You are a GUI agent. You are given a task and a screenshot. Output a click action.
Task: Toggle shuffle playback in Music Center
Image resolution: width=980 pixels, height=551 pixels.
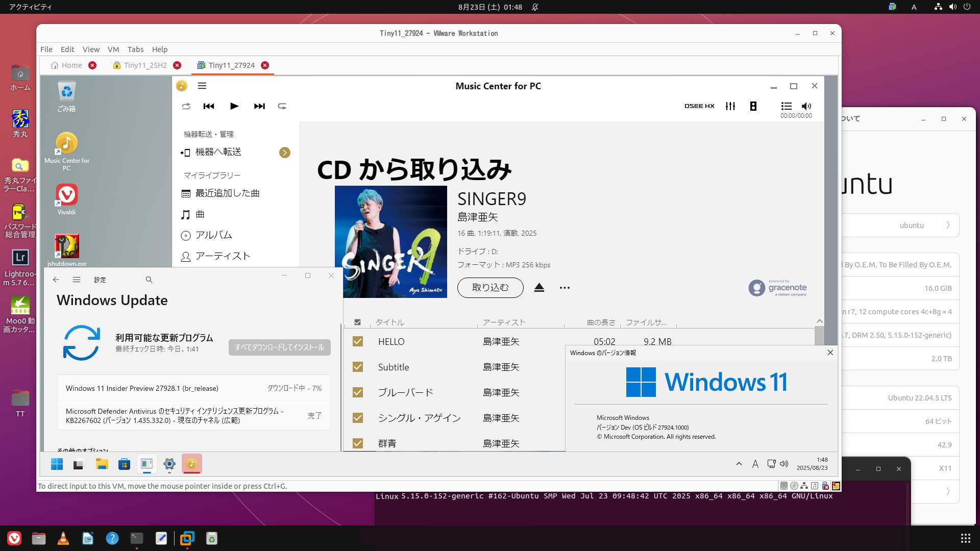186,106
